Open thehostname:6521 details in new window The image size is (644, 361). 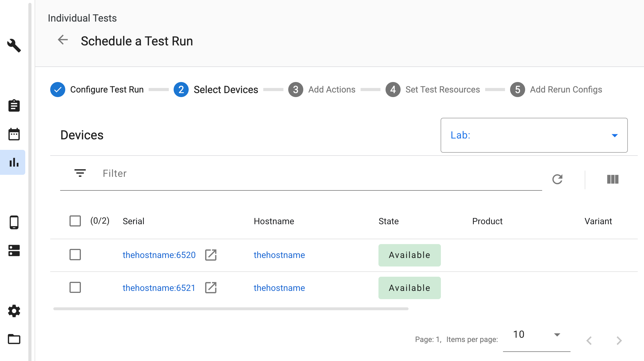[x=211, y=287]
